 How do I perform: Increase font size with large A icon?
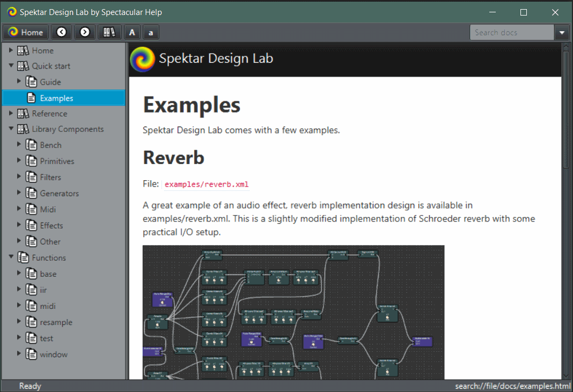[132, 33]
